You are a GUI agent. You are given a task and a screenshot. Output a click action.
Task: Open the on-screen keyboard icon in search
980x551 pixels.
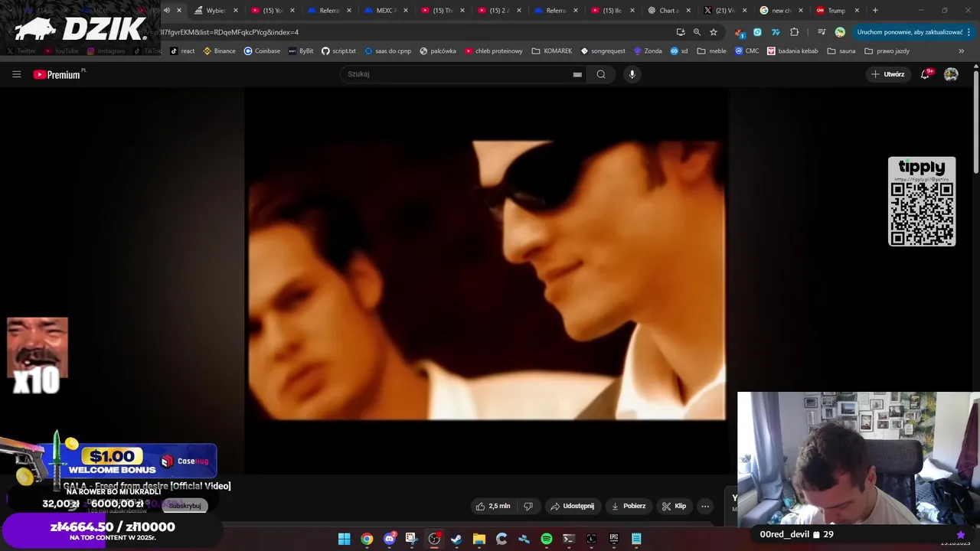[x=577, y=74]
